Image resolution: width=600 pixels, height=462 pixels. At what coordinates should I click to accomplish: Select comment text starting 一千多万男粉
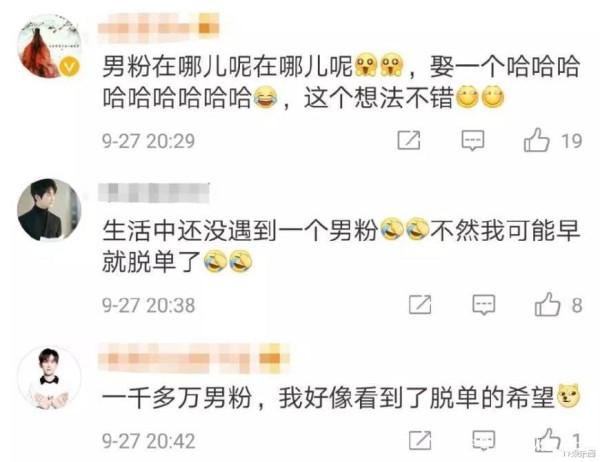click(341, 397)
